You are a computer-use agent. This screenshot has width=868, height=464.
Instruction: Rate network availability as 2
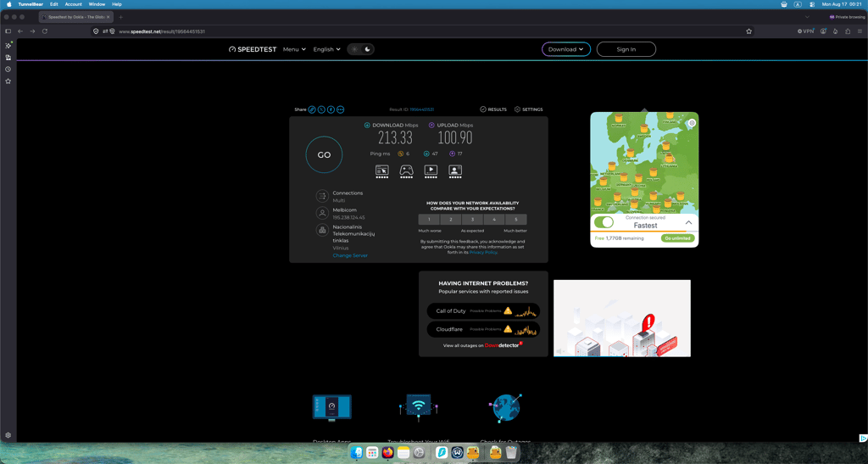(451, 219)
